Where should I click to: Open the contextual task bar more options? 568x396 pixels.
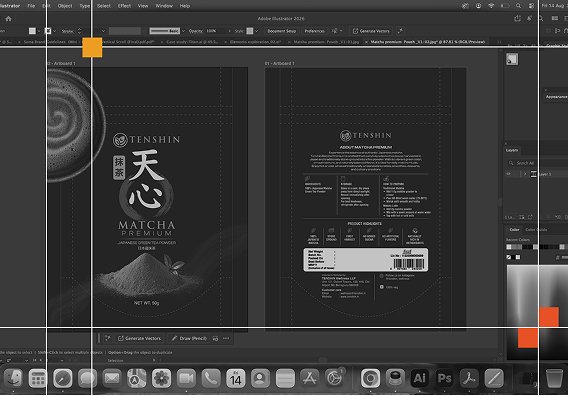[226, 338]
